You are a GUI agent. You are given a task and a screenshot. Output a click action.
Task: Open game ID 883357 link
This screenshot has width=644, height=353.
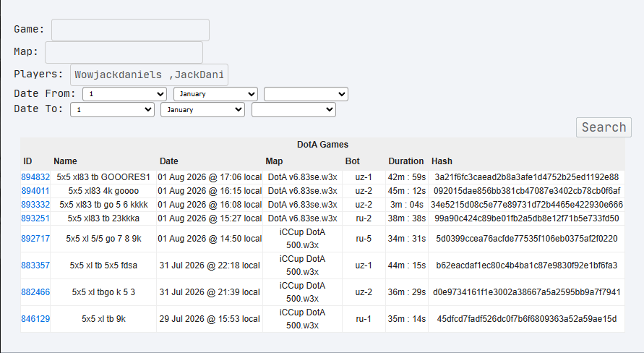(35, 265)
